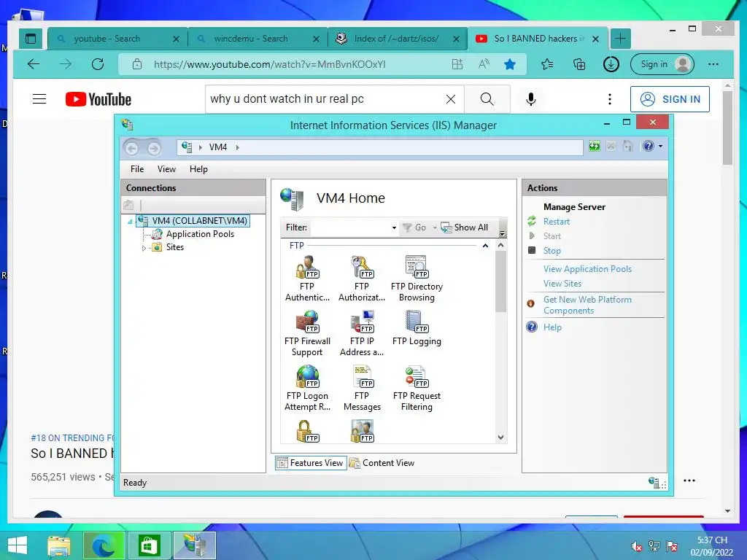Click IIS Manager back navigation arrow
The image size is (747, 560).
point(133,148)
